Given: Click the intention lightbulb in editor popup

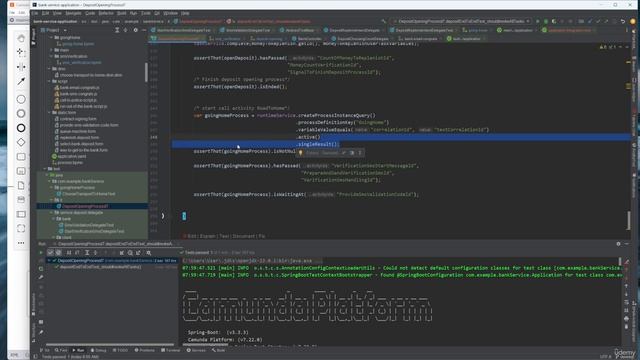Looking at the screenshot, I should 301,153.
